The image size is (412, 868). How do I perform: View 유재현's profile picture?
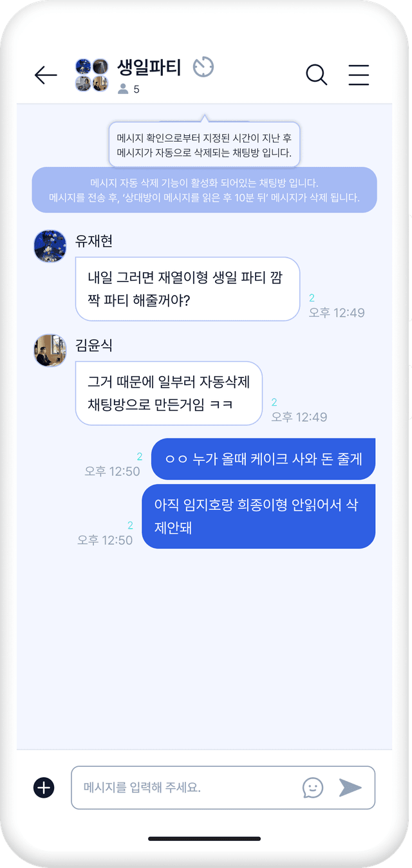tap(50, 246)
